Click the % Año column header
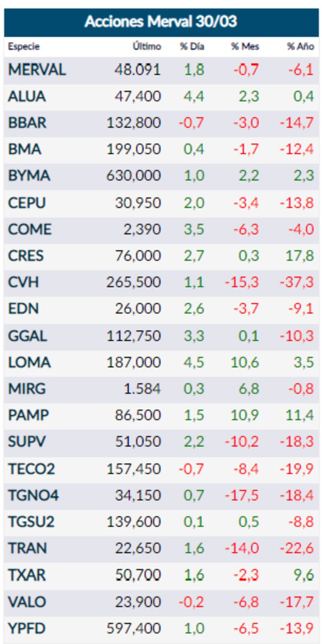This screenshot has width=322, height=644. coord(300,47)
